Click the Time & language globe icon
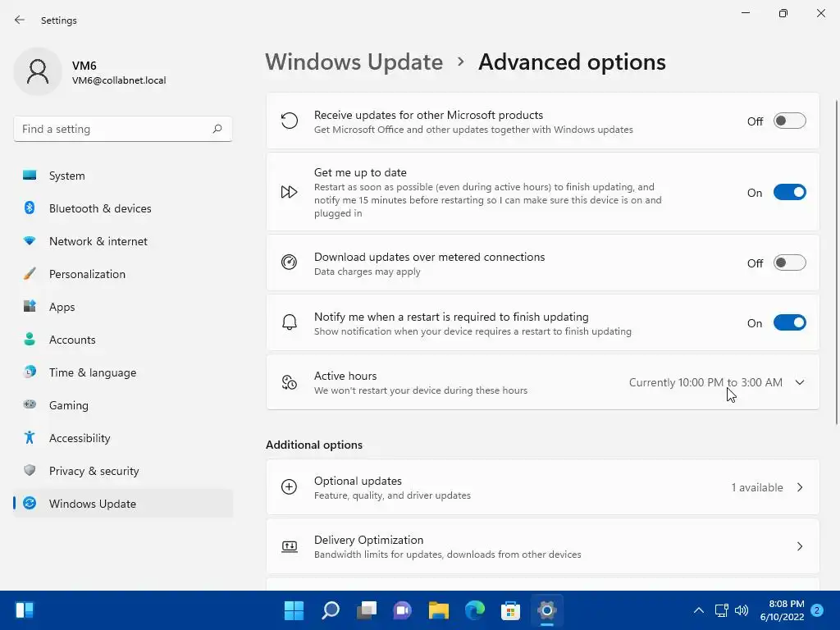Image resolution: width=840 pixels, height=630 pixels. coord(30,372)
